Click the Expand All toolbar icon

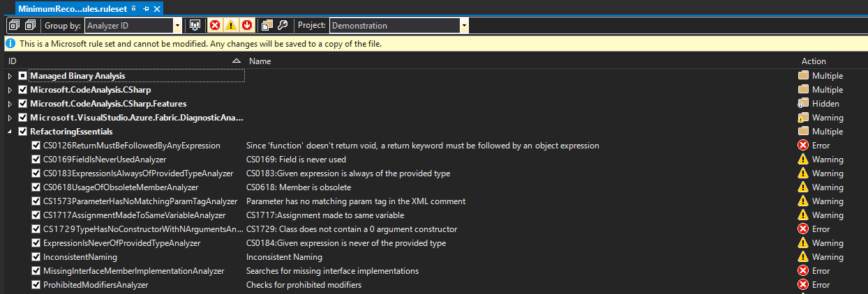[14, 26]
